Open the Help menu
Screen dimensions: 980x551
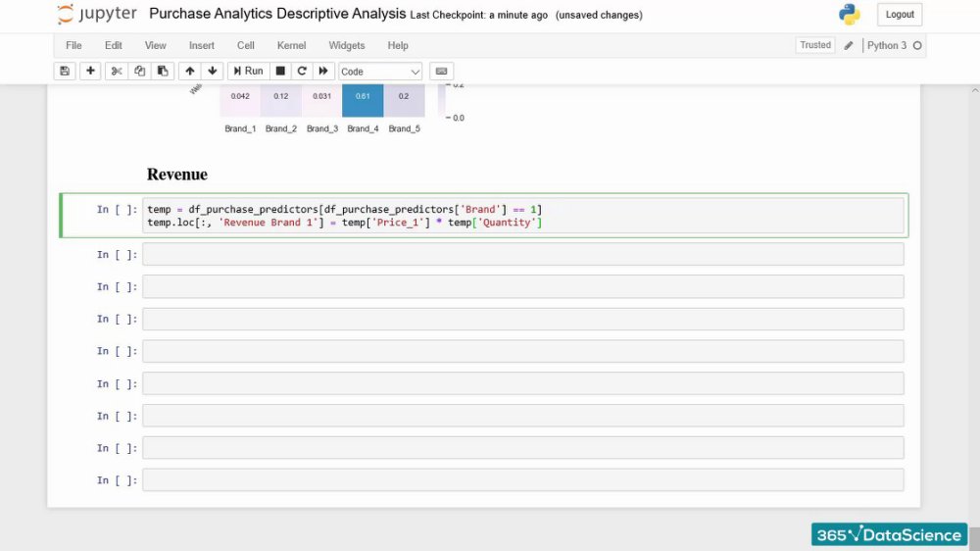398,46
